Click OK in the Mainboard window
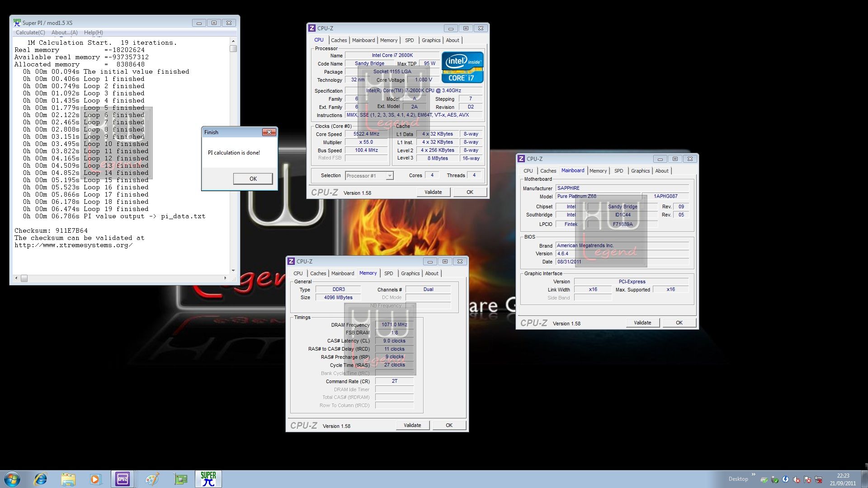Image resolution: width=868 pixels, height=488 pixels. coord(679,323)
